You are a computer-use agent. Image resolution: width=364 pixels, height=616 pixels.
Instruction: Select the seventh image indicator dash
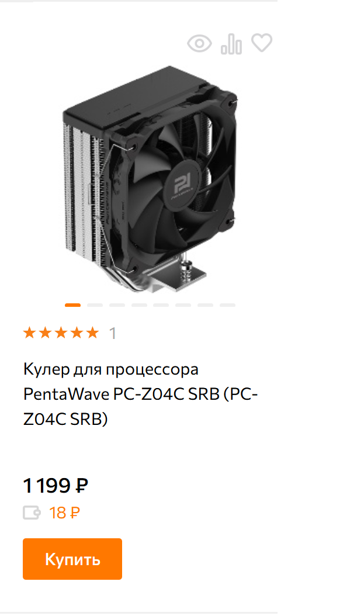pos(205,305)
